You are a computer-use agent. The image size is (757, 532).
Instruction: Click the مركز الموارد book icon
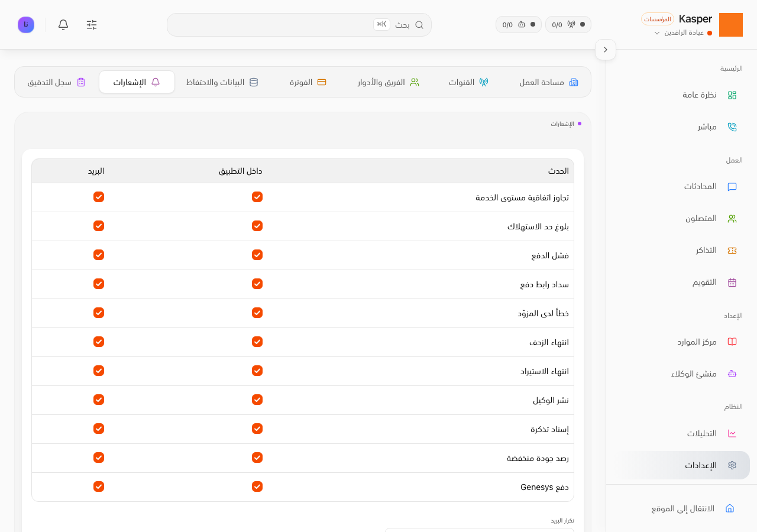pyautogui.click(x=732, y=342)
